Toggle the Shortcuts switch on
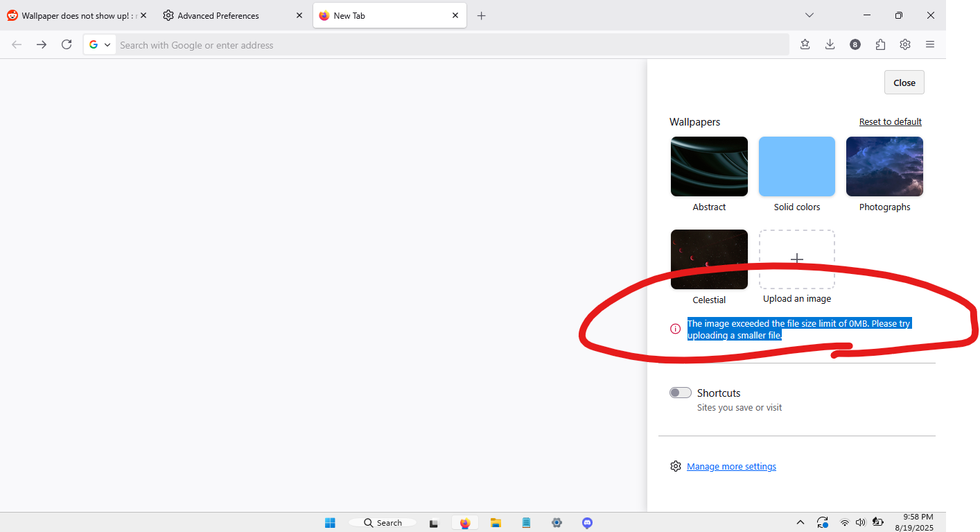Image resolution: width=980 pixels, height=532 pixels. tap(680, 393)
